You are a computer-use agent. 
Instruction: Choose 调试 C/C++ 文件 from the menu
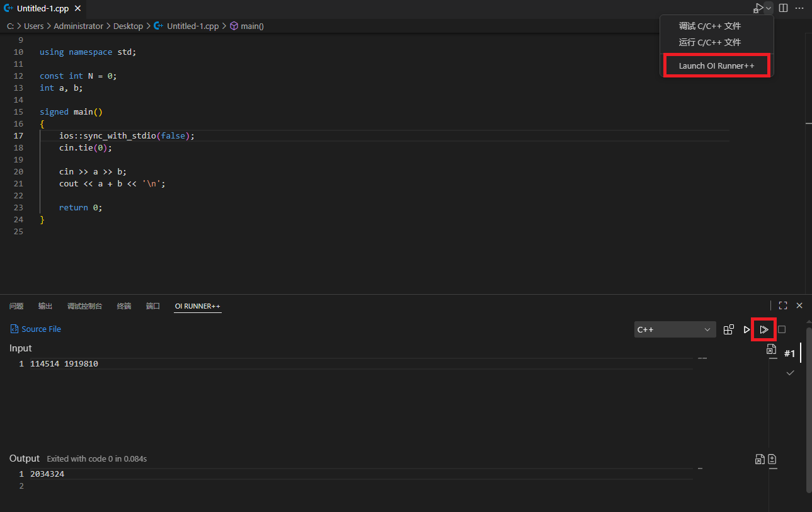pos(709,26)
